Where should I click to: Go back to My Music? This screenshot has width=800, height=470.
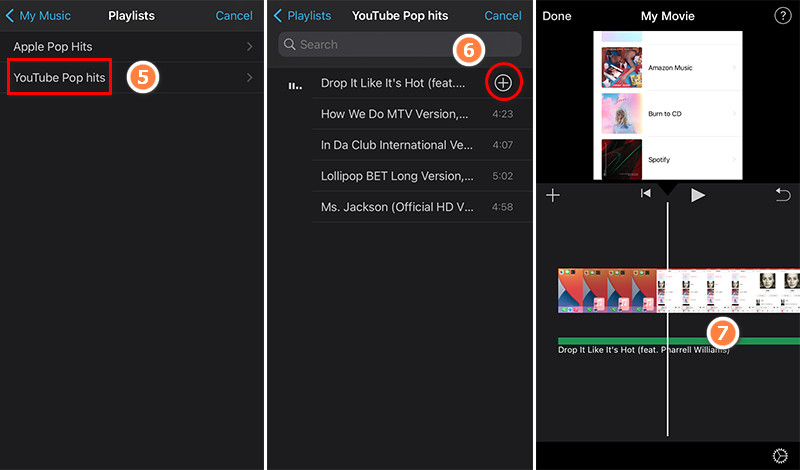[x=38, y=16]
